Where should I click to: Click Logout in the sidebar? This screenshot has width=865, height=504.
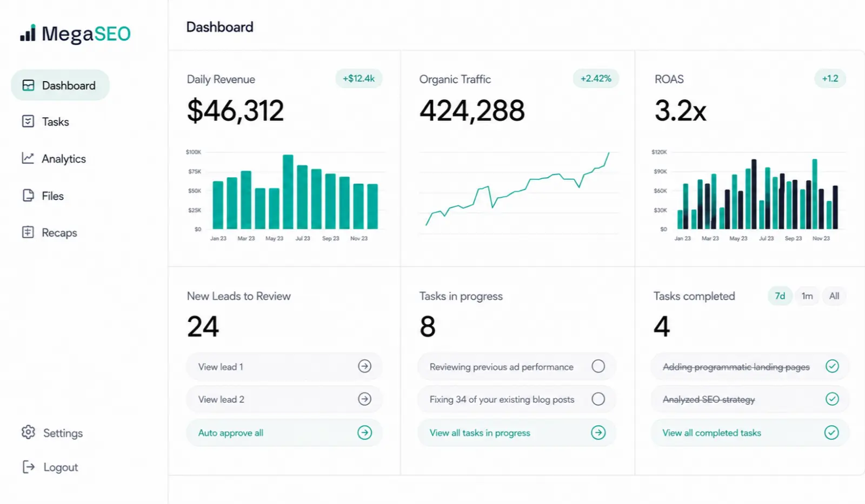point(50,467)
